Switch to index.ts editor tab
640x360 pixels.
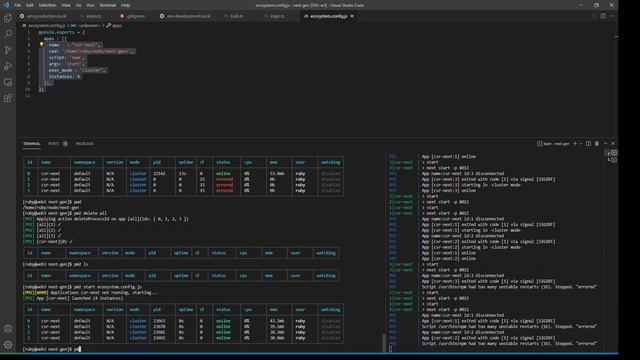[91, 16]
